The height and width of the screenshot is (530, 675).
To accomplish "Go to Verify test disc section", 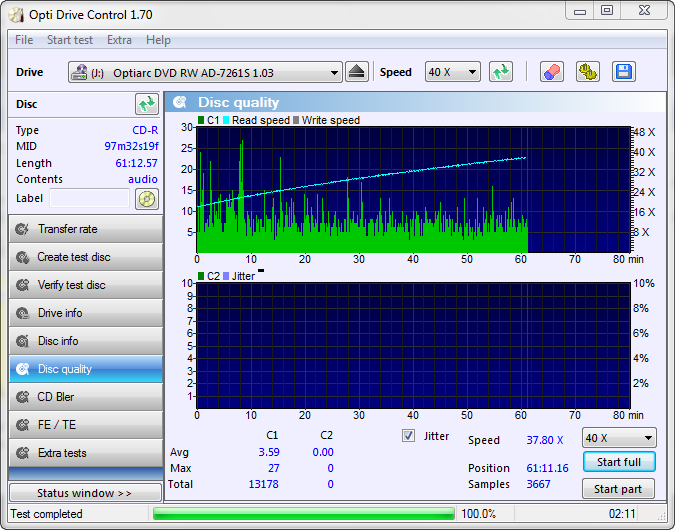I will pyautogui.click(x=86, y=285).
